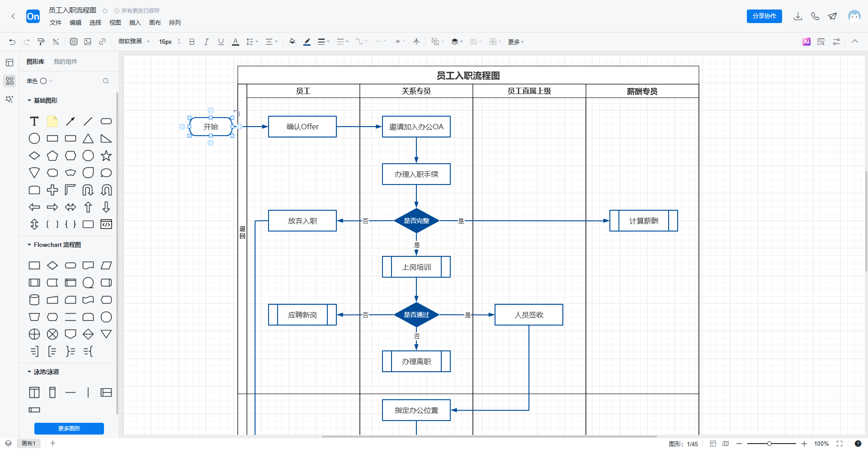Screen dimensions: 868x449
Task: Switch to the 我的组件 tab
Action: point(66,61)
